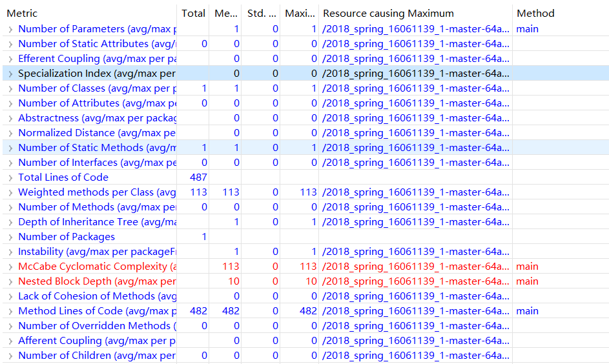Select the Lack of Cohesion of Methods row

coord(96,296)
